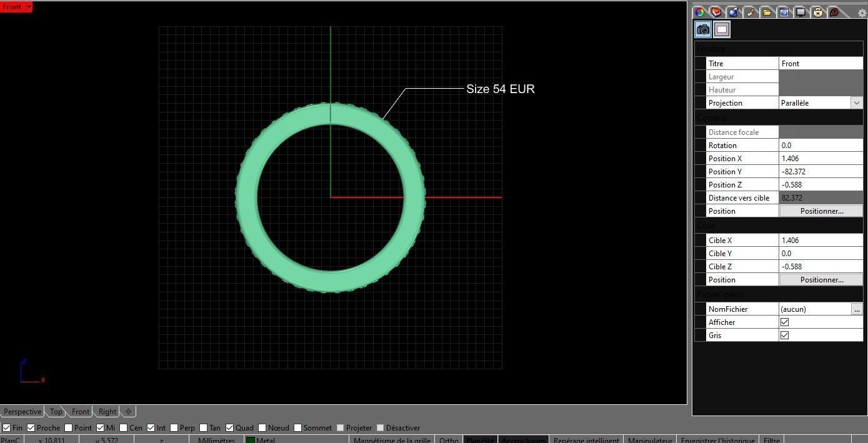Click the Cible Positionner button
The image size is (868, 443).
[x=821, y=280]
